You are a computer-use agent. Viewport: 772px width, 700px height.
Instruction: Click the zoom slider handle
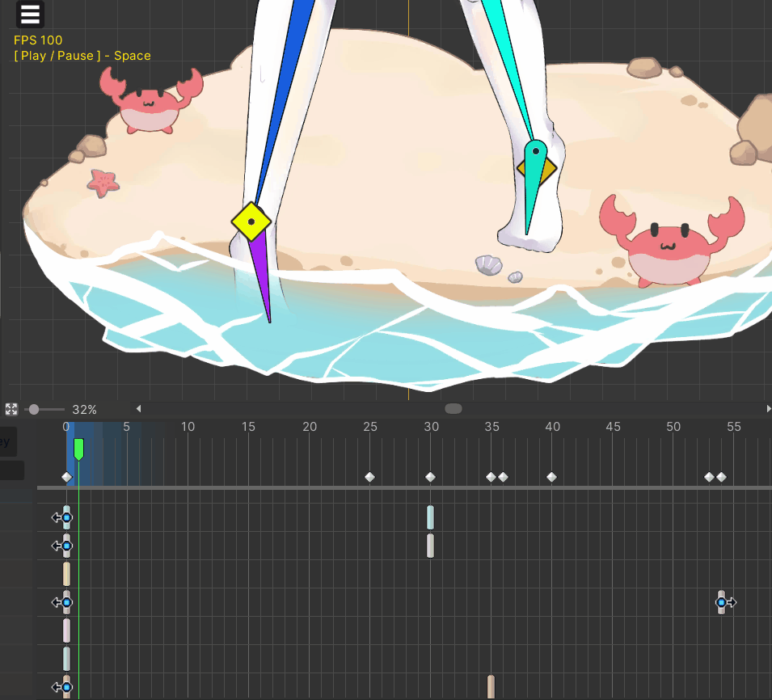[33, 410]
